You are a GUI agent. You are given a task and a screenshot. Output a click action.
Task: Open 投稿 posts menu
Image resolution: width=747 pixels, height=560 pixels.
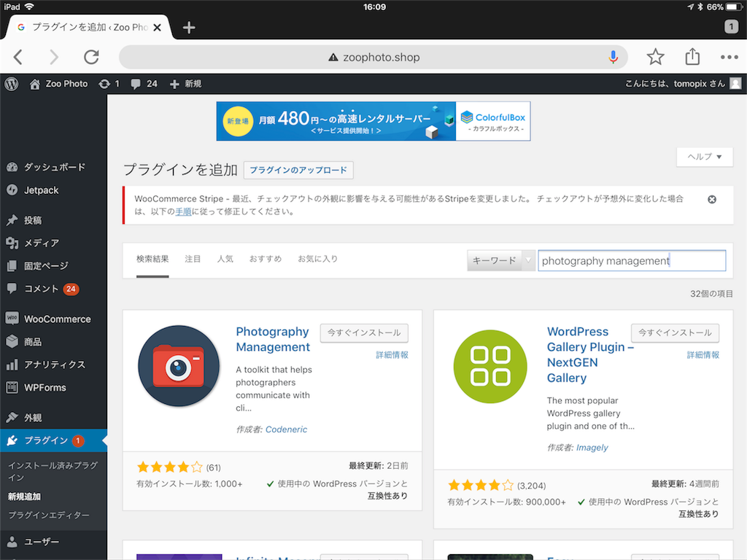point(53,220)
